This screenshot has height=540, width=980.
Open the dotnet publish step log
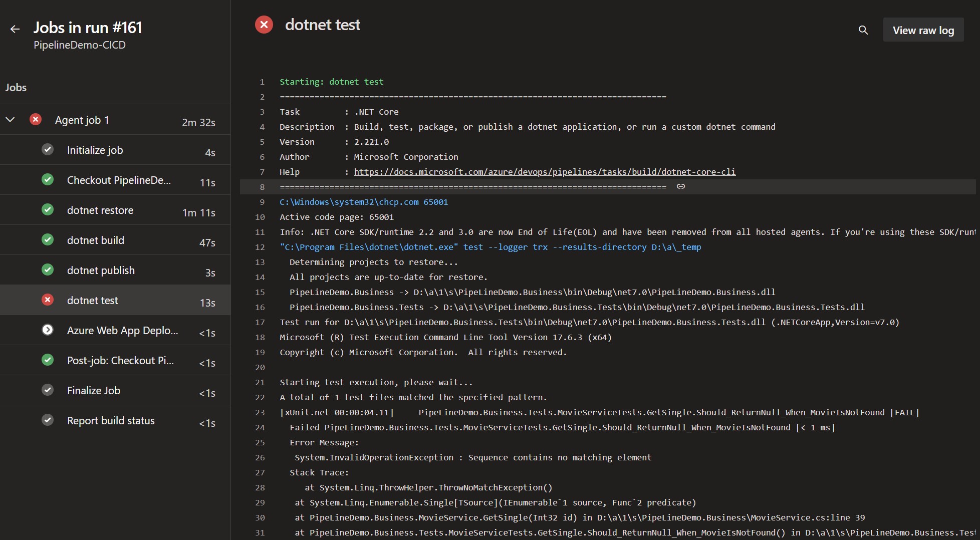(101, 270)
